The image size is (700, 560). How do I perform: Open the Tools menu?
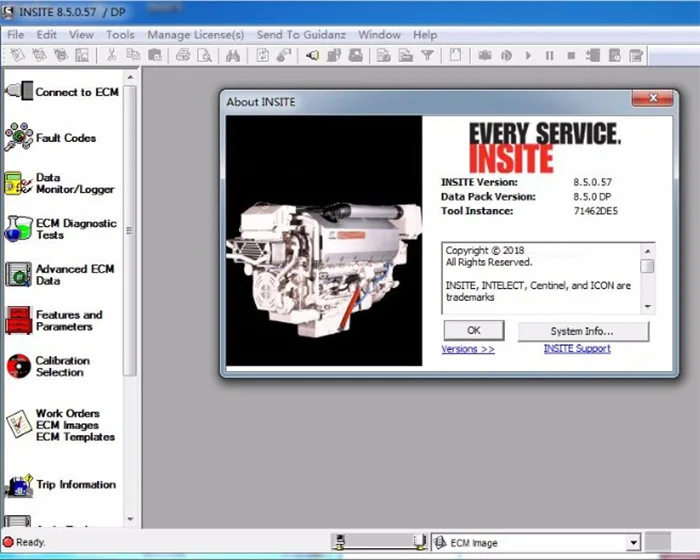point(120,35)
